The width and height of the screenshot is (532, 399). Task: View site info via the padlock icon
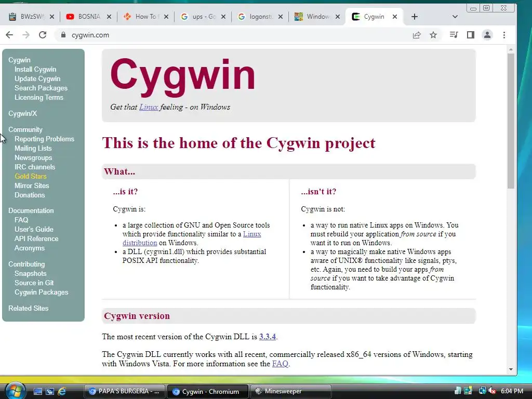pyautogui.click(x=63, y=35)
